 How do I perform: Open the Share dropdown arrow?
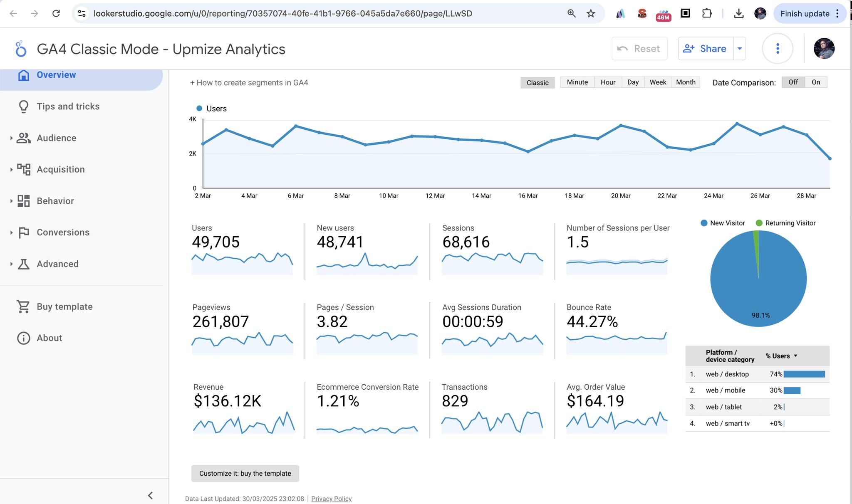pyautogui.click(x=739, y=49)
